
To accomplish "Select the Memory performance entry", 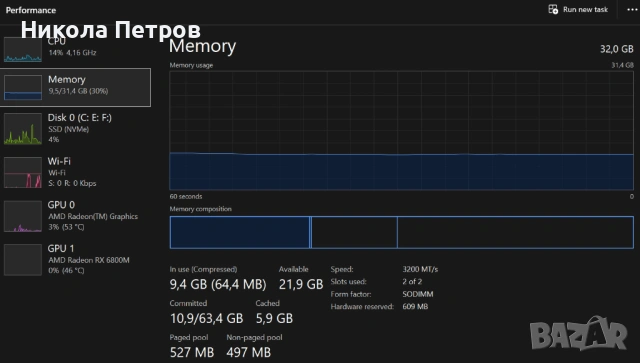I will (x=76, y=87).
